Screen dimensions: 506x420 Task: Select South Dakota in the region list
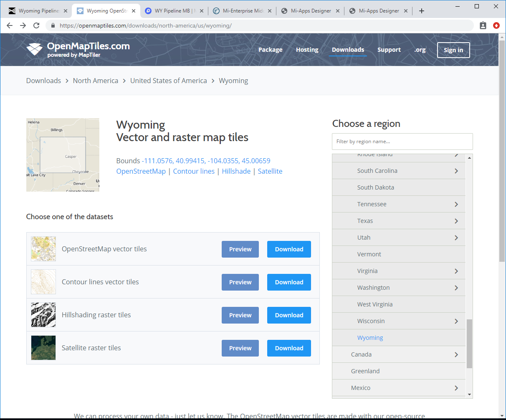[399, 187]
